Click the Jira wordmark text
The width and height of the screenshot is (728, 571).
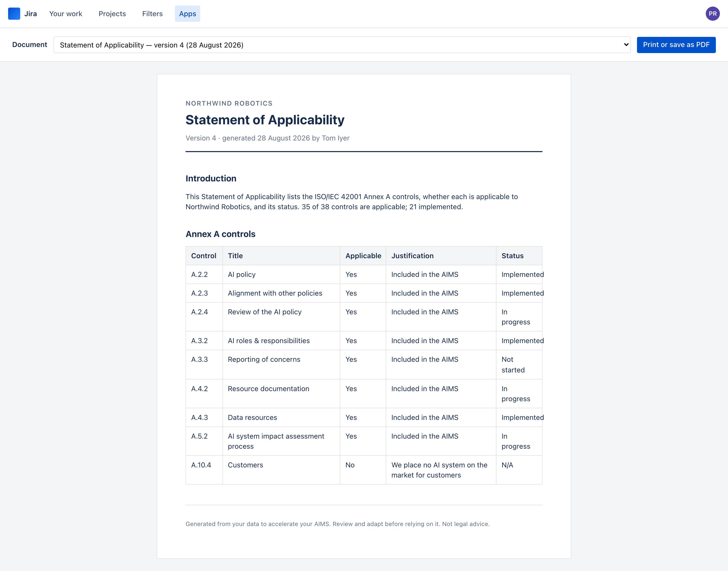(30, 14)
